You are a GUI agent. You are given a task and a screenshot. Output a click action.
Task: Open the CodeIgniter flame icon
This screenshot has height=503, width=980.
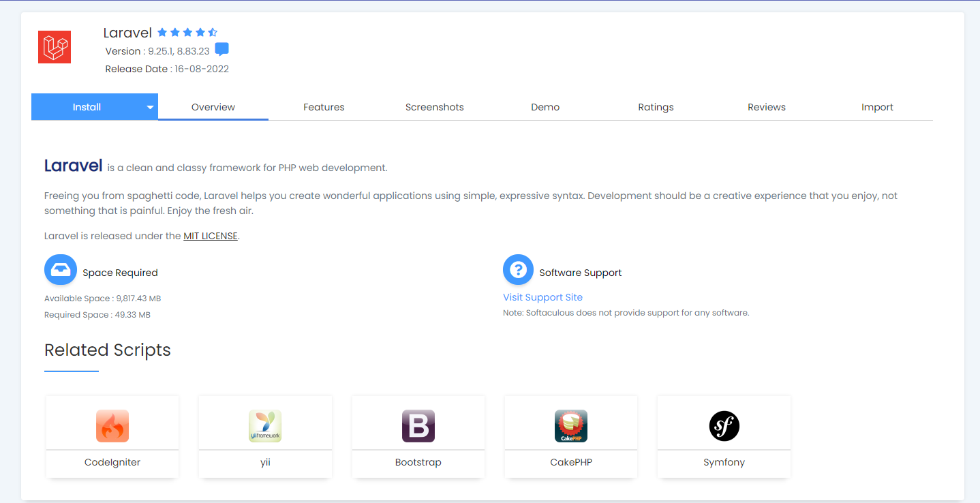(x=112, y=426)
